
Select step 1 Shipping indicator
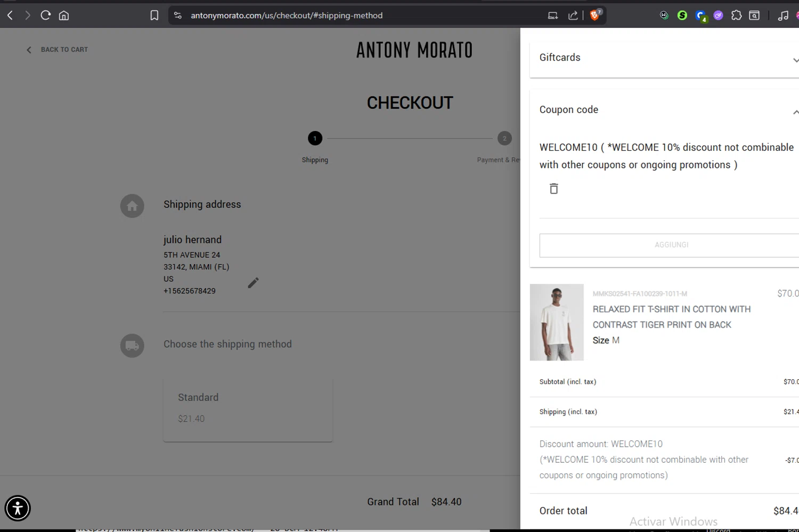(315, 138)
